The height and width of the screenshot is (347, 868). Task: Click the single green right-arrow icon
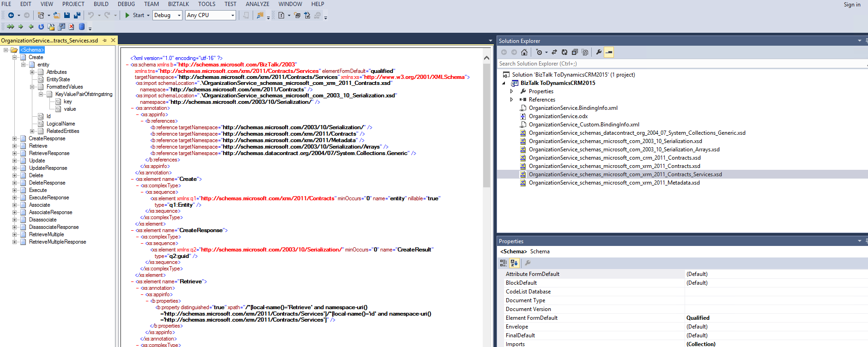21,27
